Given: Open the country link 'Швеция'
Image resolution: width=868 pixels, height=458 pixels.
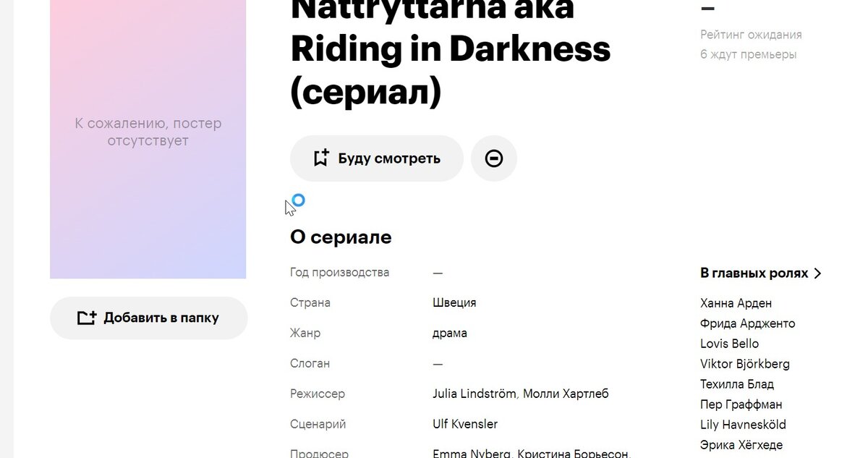Looking at the screenshot, I should [x=454, y=302].
